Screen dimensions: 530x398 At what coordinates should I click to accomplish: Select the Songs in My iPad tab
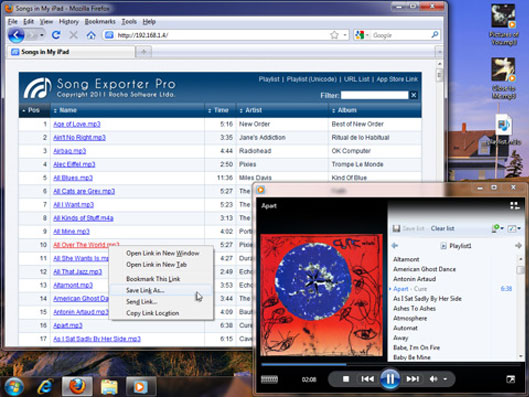tap(71, 52)
